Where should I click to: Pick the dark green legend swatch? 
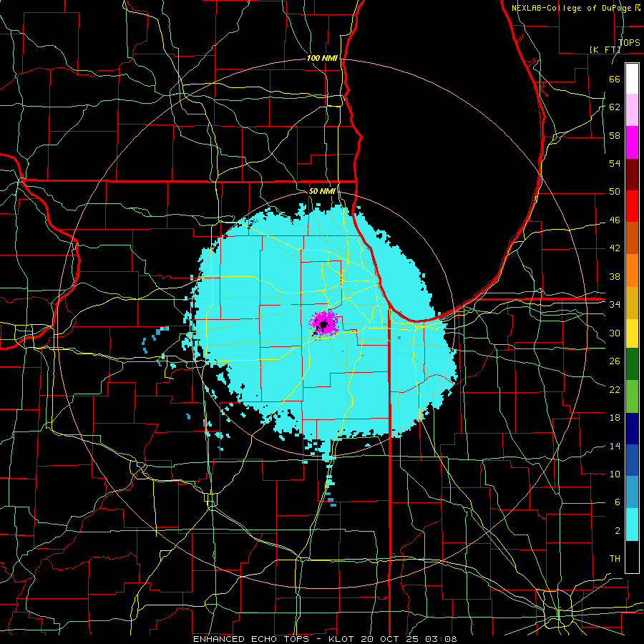click(632, 364)
